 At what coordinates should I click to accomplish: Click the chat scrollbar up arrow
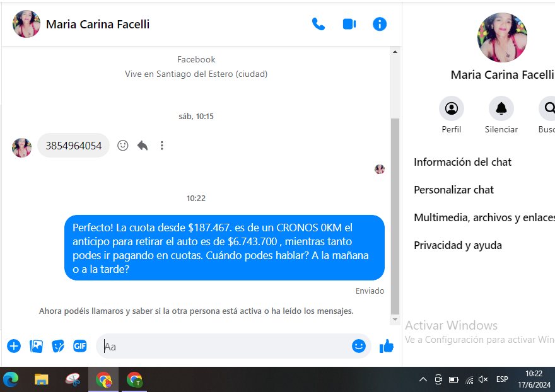(395, 52)
